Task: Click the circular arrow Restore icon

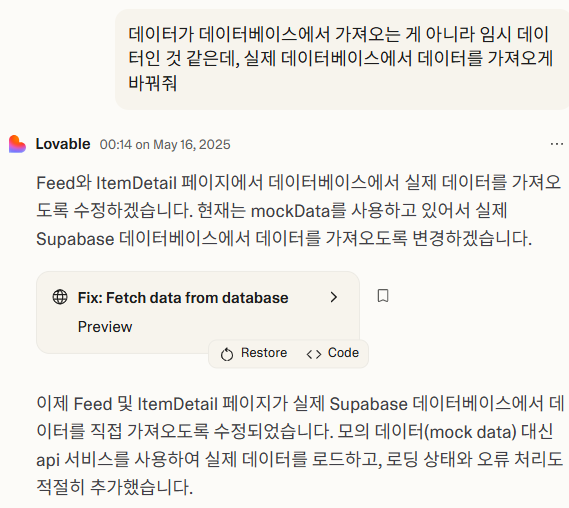Action: pyautogui.click(x=227, y=354)
